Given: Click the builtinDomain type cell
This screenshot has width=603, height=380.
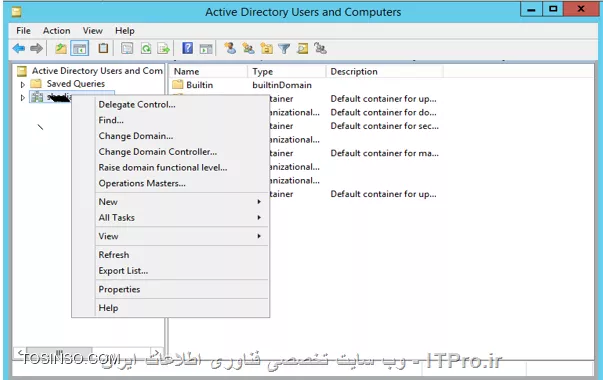Looking at the screenshot, I should click(282, 85).
